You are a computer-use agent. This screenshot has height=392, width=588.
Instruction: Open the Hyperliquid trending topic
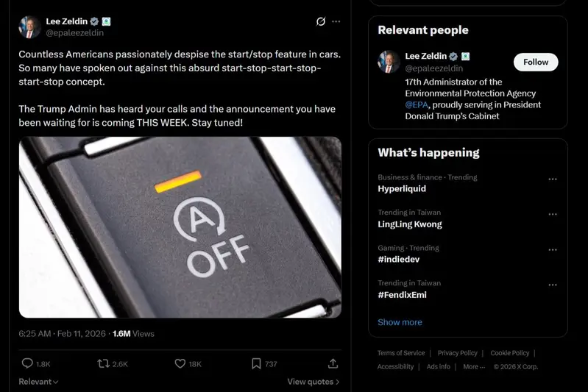tap(402, 189)
